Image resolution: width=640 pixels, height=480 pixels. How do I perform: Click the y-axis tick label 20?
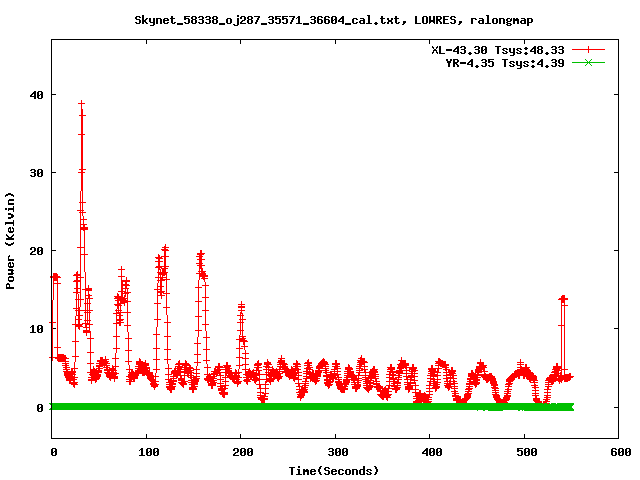[x=36, y=251]
